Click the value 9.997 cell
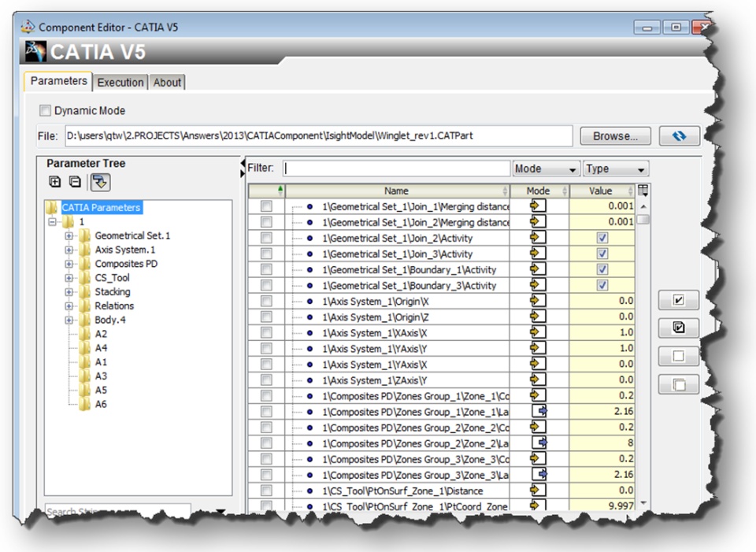 click(602, 506)
